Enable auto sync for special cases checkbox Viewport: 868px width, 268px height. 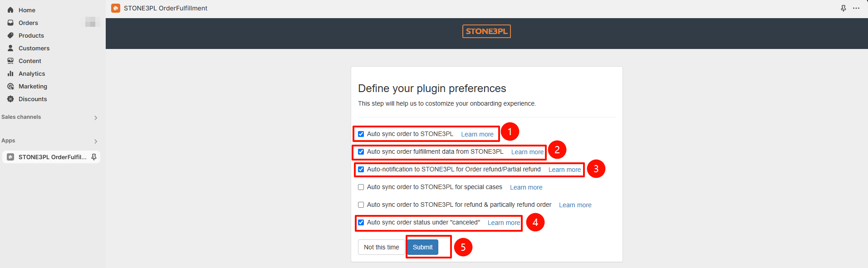tap(361, 187)
